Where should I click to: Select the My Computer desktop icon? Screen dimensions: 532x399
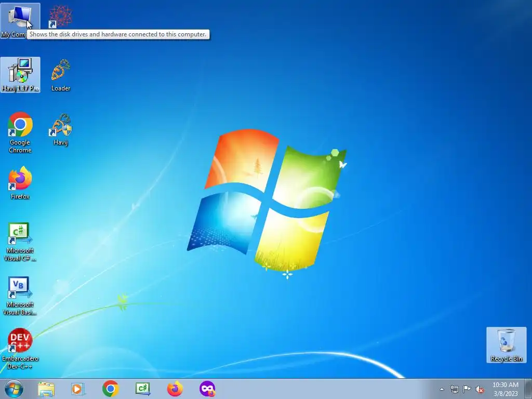[x=20, y=21]
